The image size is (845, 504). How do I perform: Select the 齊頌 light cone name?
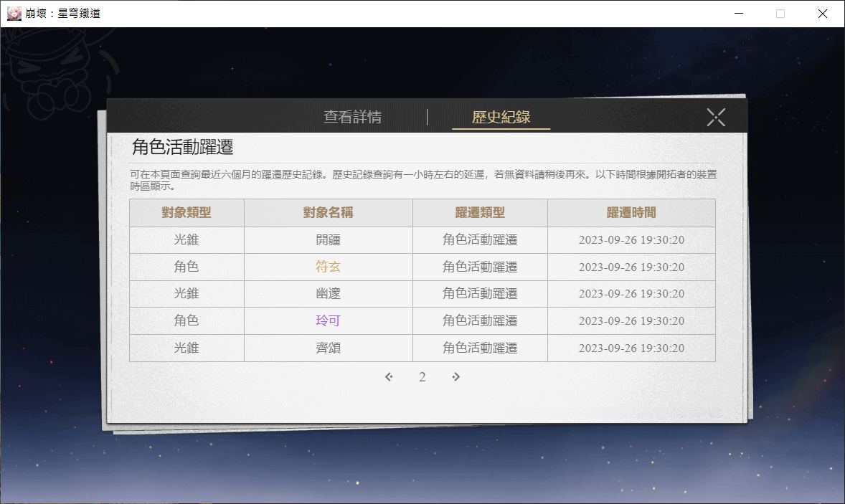tap(329, 348)
